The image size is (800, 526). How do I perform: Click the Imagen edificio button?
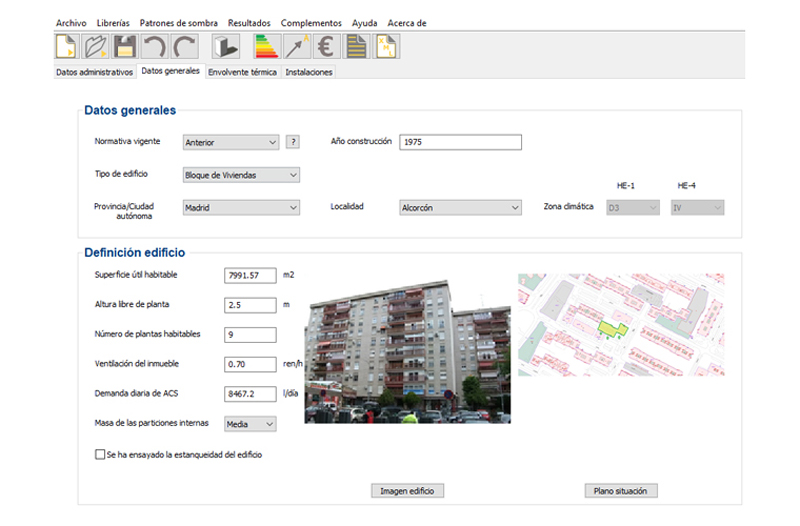pyautogui.click(x=407, y=491)
